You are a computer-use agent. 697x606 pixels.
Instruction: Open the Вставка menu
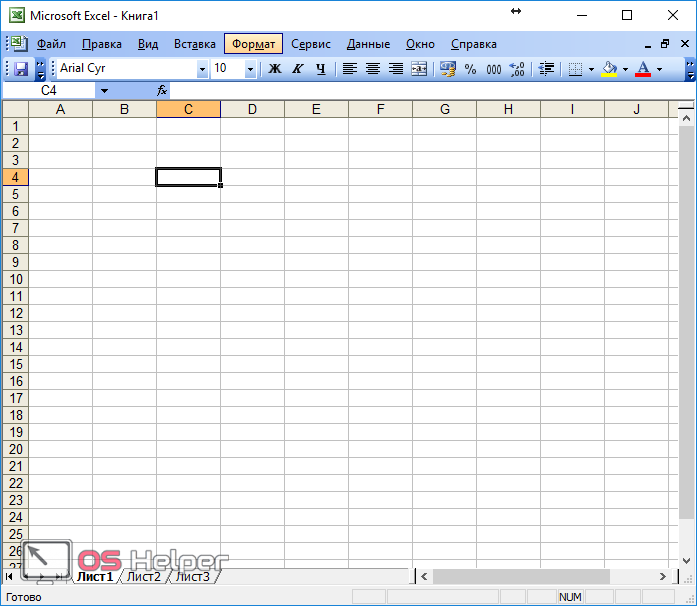(195, 44)
